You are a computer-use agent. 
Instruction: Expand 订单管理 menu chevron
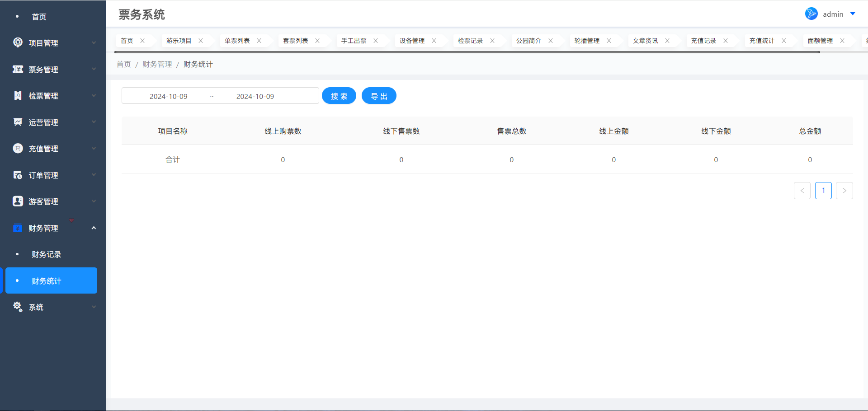pyautogui.click(x=94, y=175)
